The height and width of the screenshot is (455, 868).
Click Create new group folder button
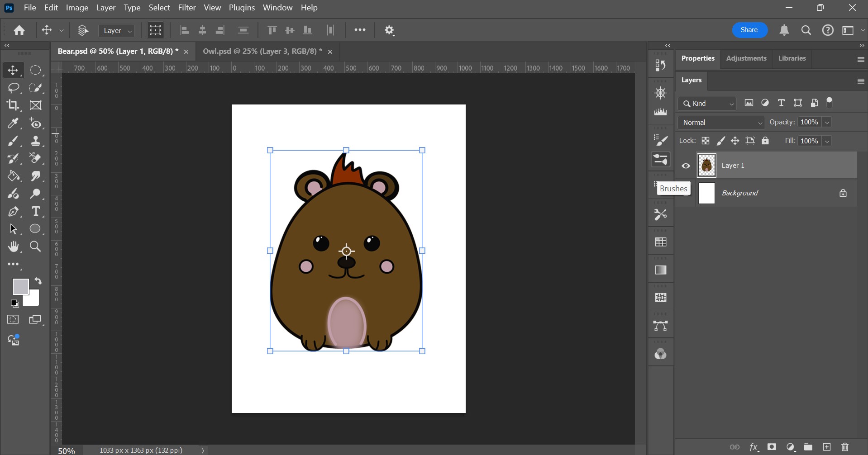[808, 447]
